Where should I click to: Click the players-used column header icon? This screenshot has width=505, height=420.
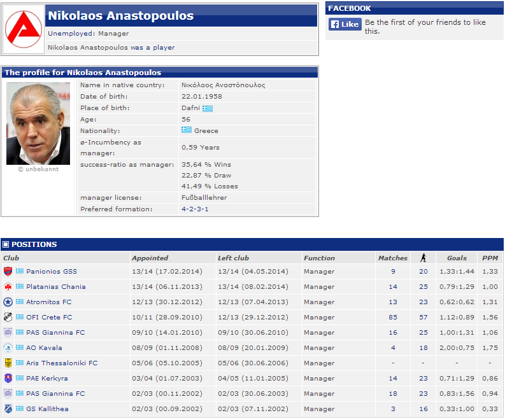[423, 258]
